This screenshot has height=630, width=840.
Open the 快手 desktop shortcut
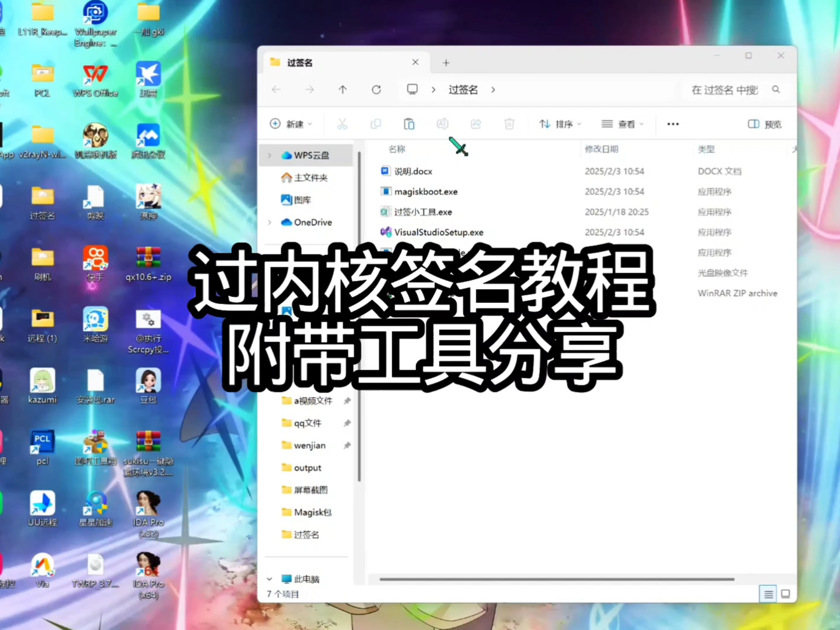95,263
